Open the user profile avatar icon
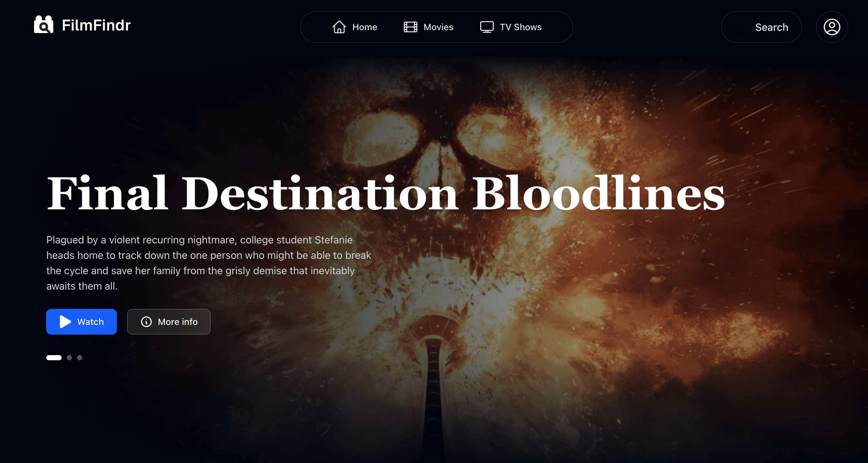This screenshot has width=868, height=463. [832, 27]
